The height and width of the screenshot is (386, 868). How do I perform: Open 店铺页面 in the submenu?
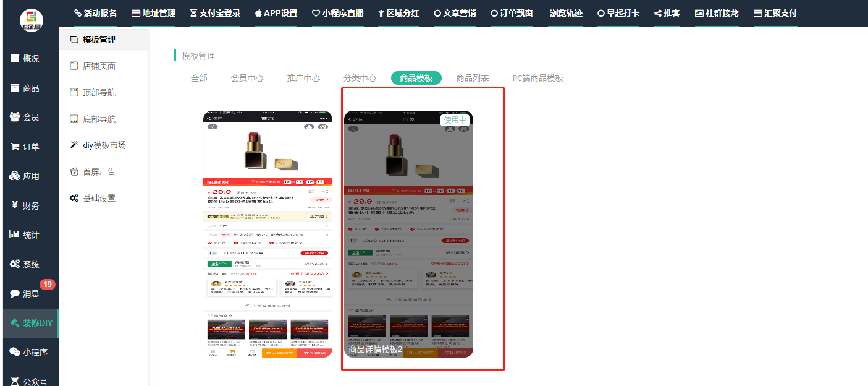[99, 66]
